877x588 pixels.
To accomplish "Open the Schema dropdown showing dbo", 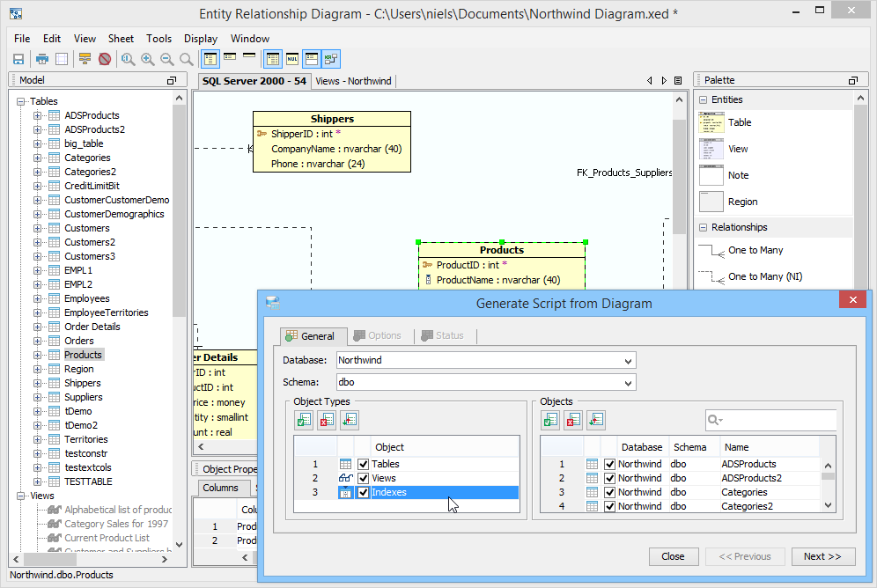I will coord(628,383).
